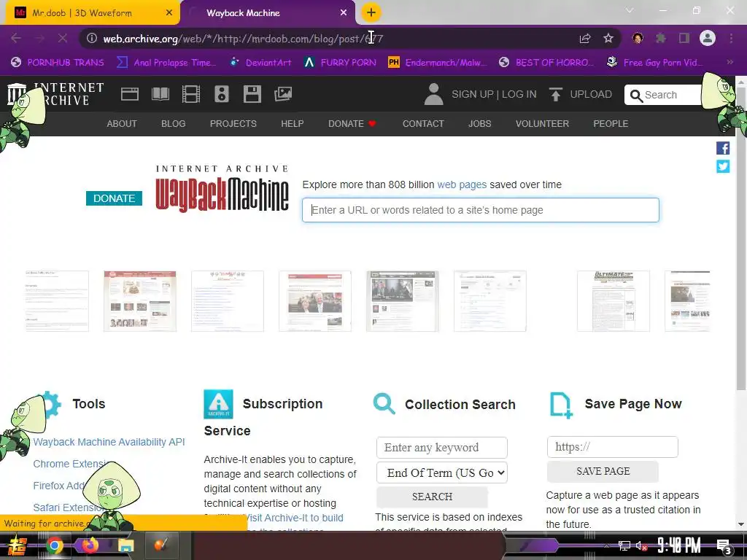Switch to Mr.doob 3D Waveform tab
This screenshot has height=560, width=747.
(x=90, y=13)
